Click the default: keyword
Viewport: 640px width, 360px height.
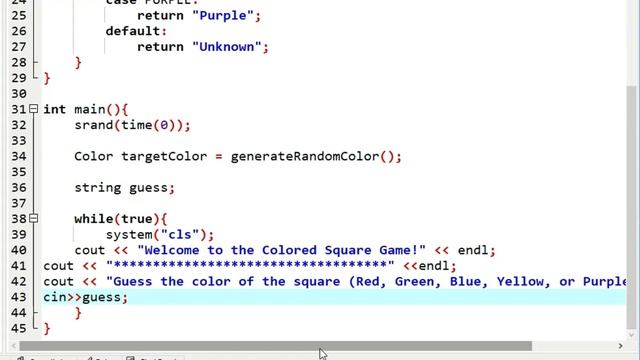136,31
